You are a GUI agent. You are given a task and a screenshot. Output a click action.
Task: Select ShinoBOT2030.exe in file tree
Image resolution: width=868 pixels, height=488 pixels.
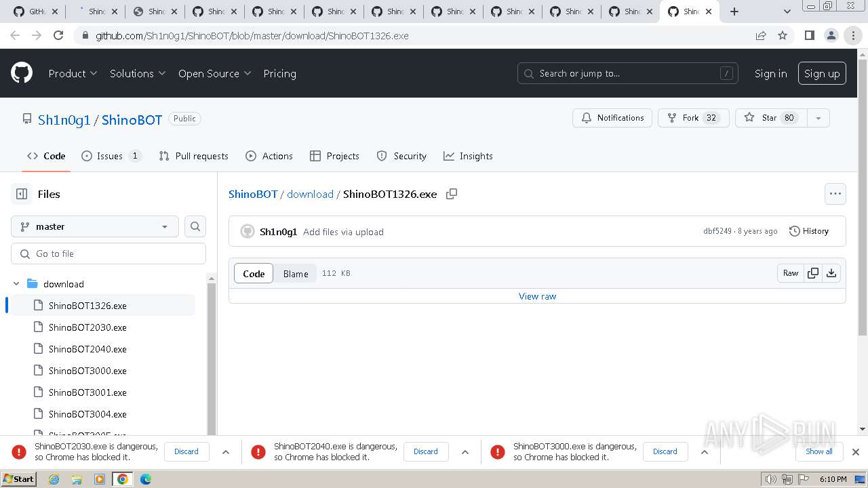pos(87,327)
